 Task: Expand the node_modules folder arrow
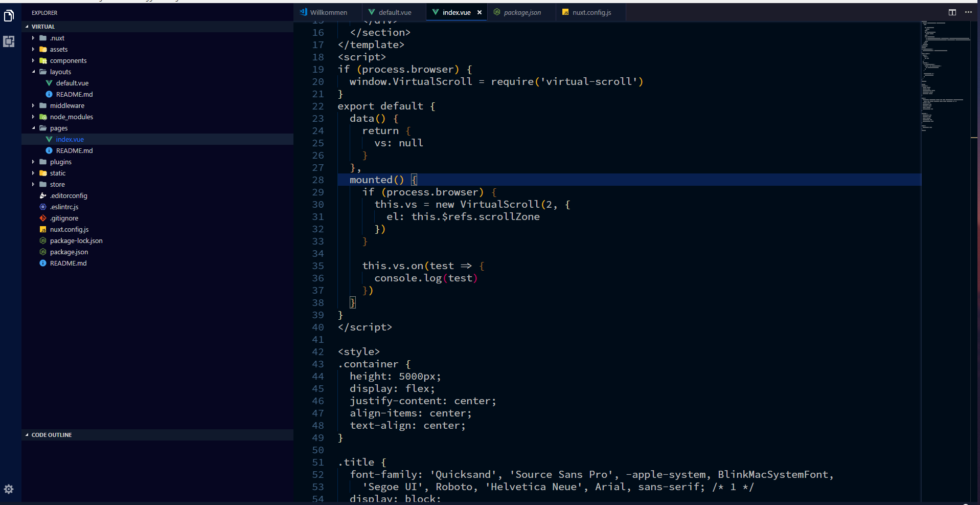[33, 117]
